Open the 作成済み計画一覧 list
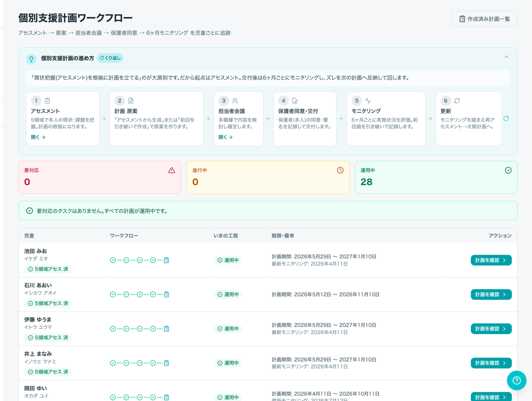The image size is (532, 401). click(x=484, y=19)
